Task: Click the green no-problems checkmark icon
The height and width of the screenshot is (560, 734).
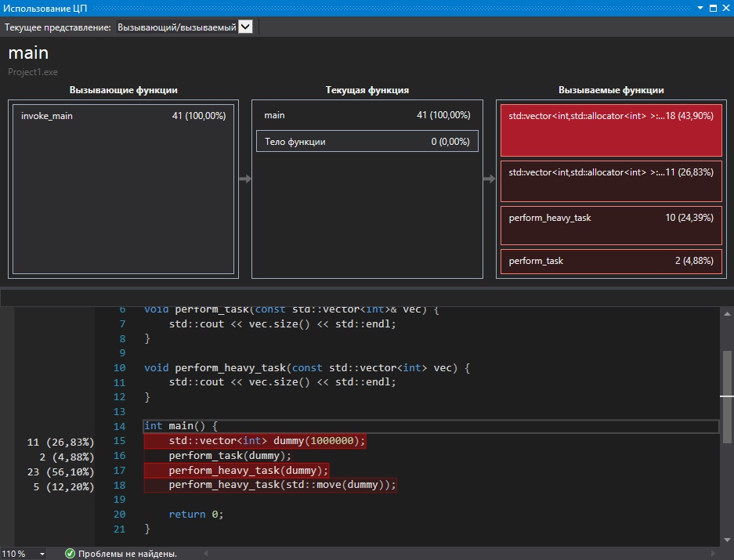Action: [70, 554]
